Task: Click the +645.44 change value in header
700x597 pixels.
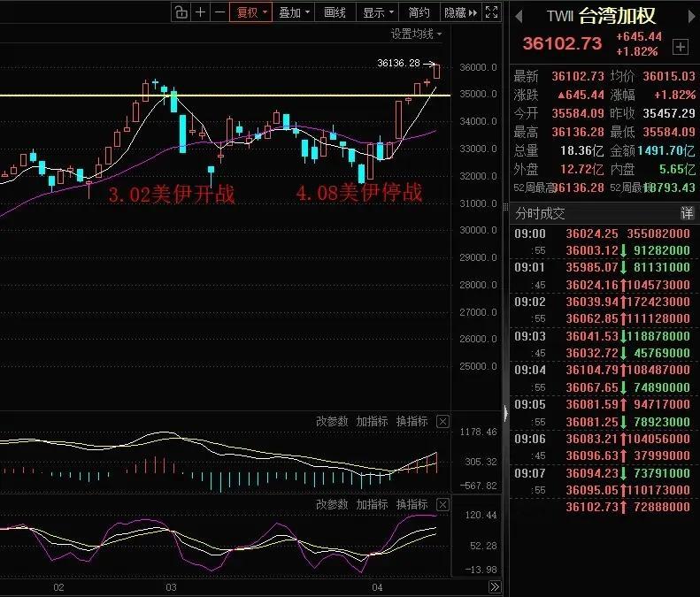Action: [x=639, y=36]
